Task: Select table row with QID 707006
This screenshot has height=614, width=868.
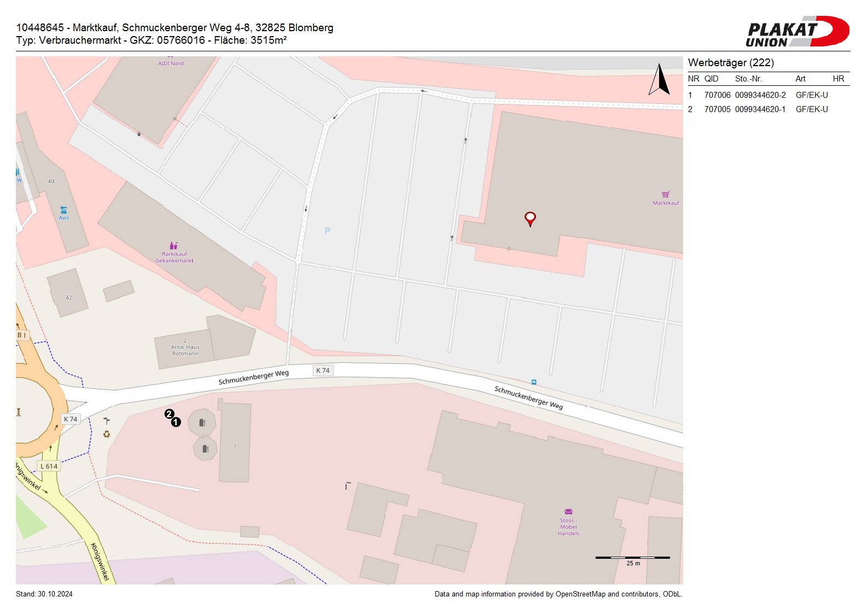Action: point(768,95)
